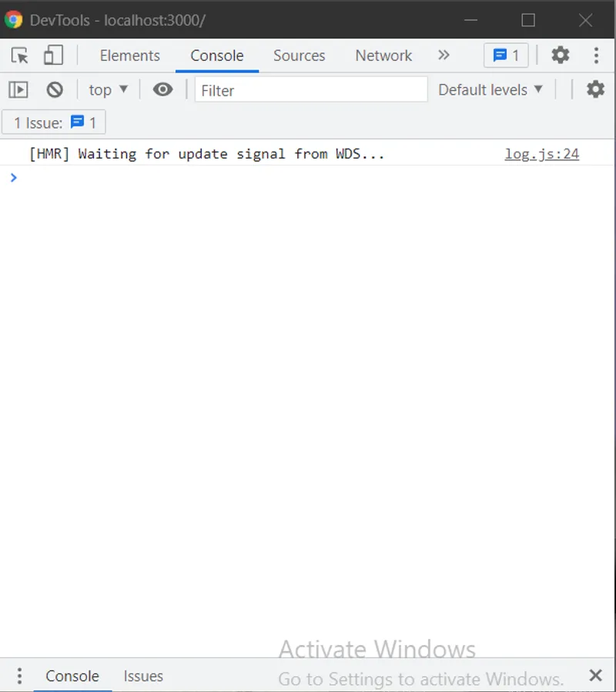Clear the console output

click(54, 89)
